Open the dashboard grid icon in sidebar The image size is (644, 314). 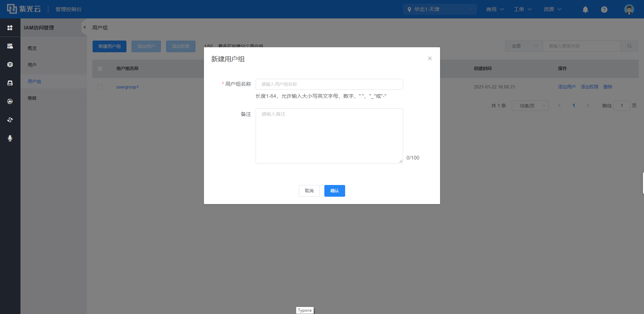click(10, 28)
